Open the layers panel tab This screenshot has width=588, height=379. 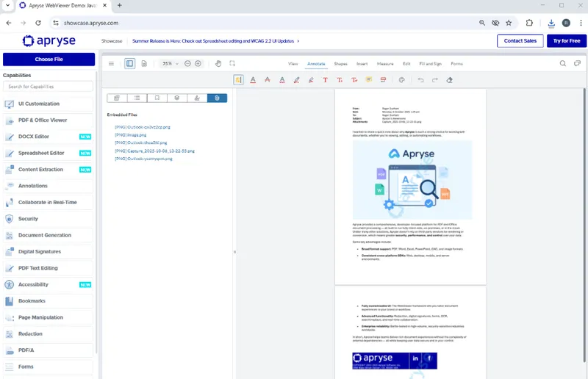point(177,98)
